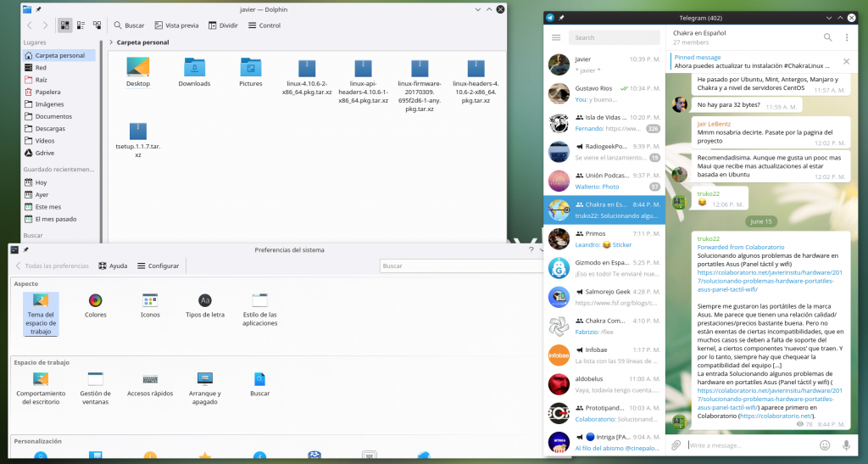
Task: Open Gestión de ventanas settings
Action: (95, 389)
